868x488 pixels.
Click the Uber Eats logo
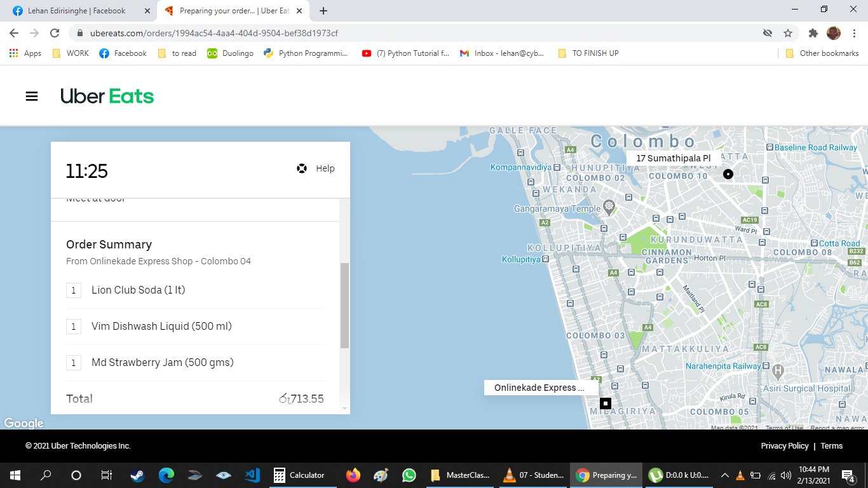(107, 96)
